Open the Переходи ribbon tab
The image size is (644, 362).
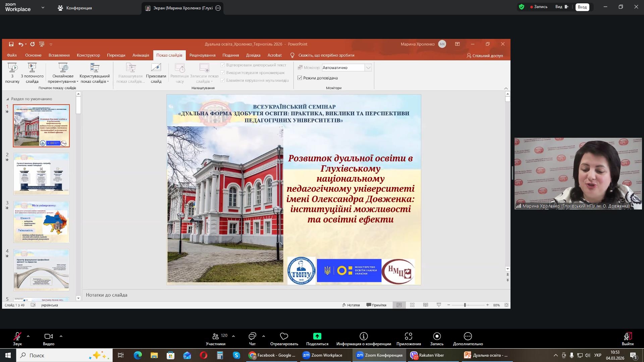tap(116, 55)
